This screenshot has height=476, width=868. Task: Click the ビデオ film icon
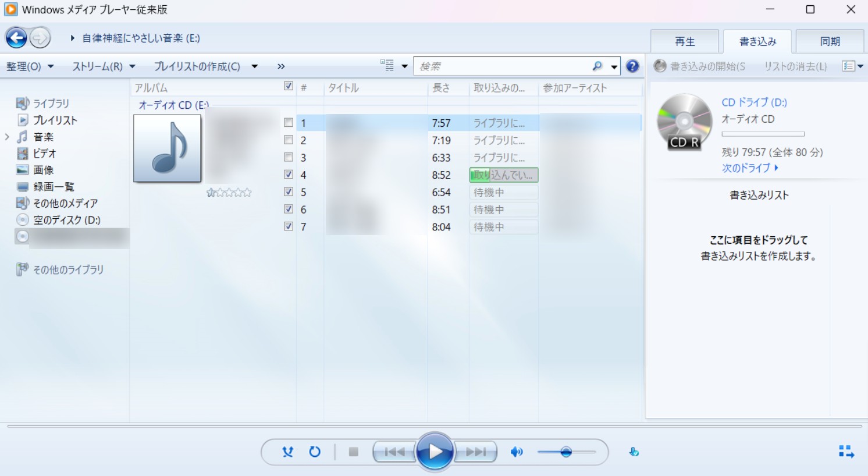(22, 154)
